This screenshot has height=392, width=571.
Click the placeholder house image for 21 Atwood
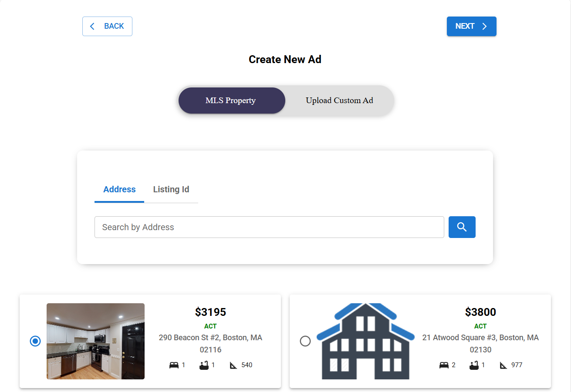[365, 341]
